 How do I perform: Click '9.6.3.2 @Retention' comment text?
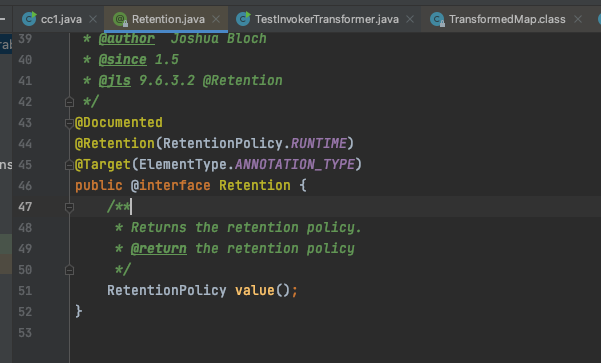pyautogui.click(x=210, y=80)
